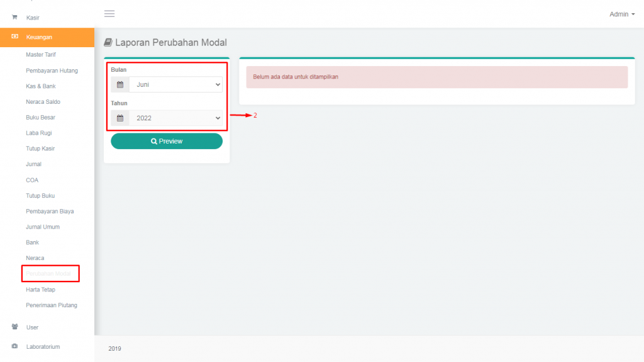
Task: View the Neraca Saldo report
Action: pos(43,102)
